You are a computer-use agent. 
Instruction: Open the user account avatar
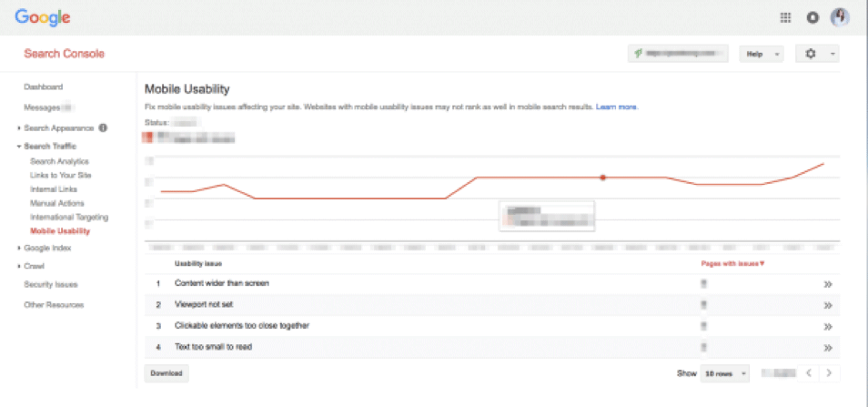(840, 17)
